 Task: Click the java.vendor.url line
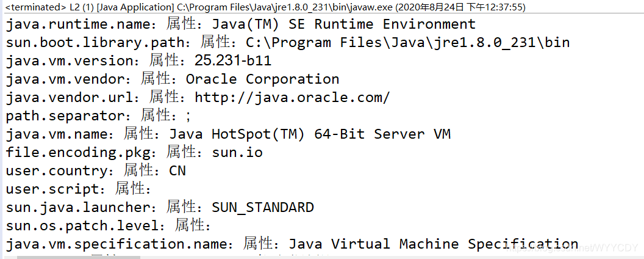point(198,98)
